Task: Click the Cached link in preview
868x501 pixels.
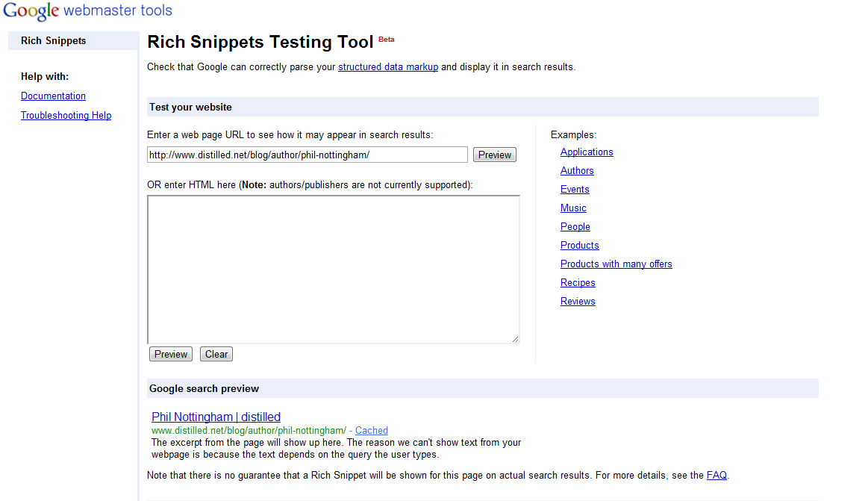Action: pos(372,431)
